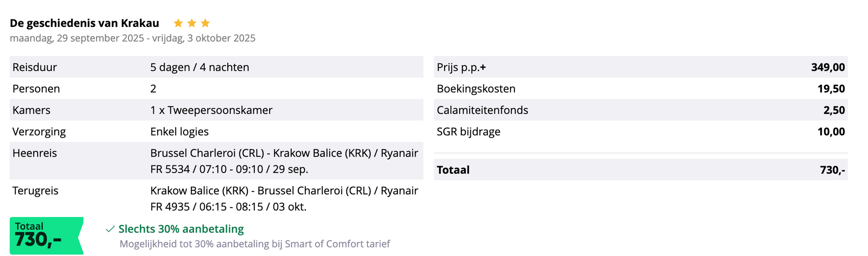Click the 'Enkel logies' Verzorging value
The height and width of the screenshot is (256, 868).
[x=179, y=132]
